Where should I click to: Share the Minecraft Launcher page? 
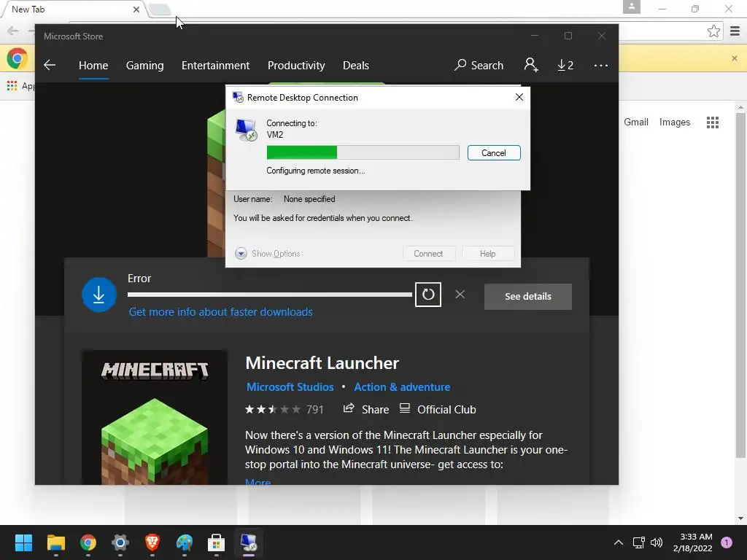(366, 409)
